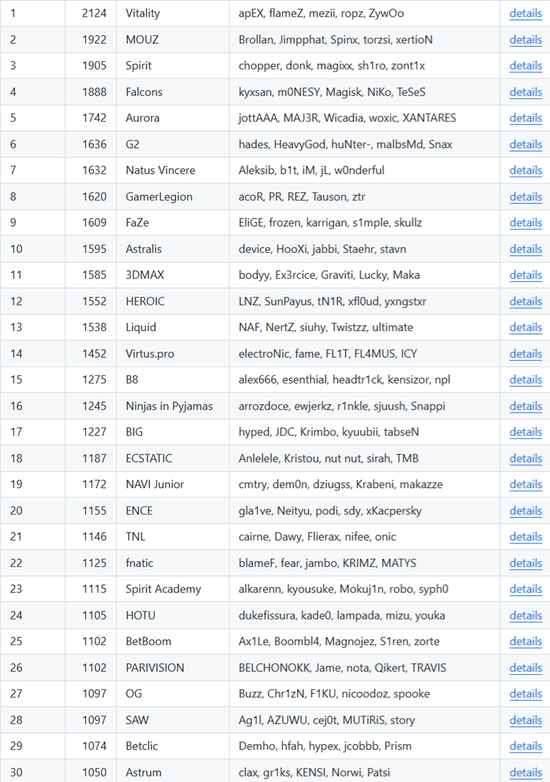This screenshot has height=782, width=550.
Task: View details for Spirit Academy
Action: point(526,589)
